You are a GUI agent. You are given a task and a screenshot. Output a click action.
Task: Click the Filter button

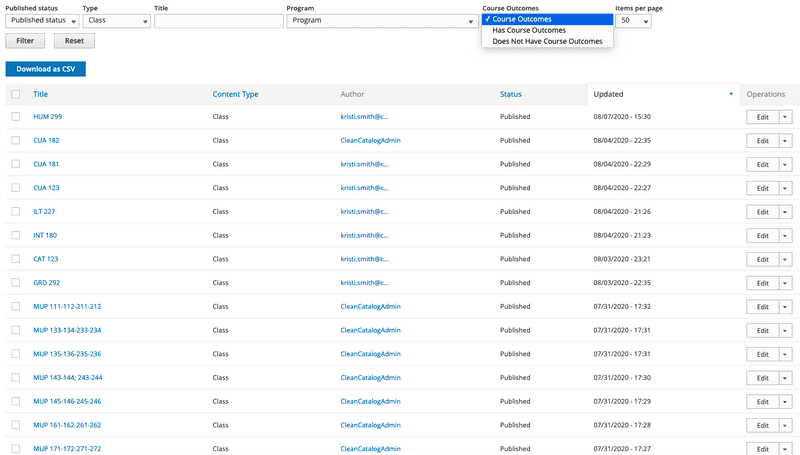25,41
